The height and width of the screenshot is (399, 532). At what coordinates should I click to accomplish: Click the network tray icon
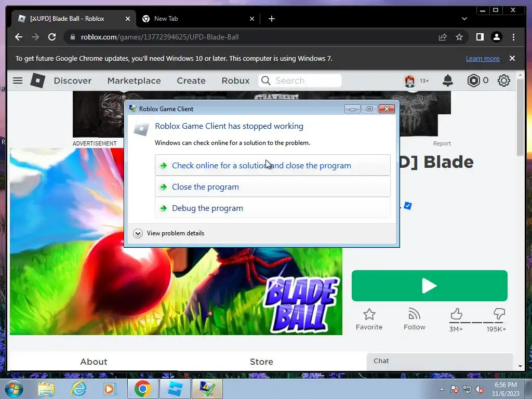pyautogui.click(x=467, y=390)
